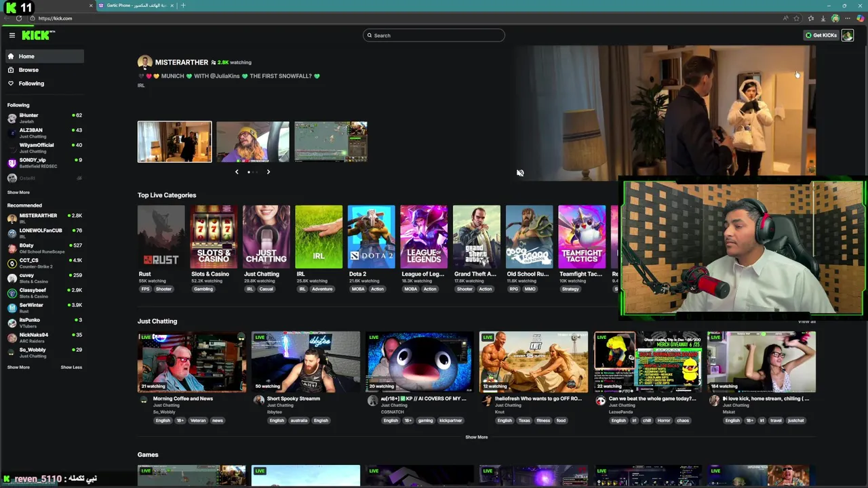
Task: Select the travel tag under Mskat
Action: [x=776, y=420]
